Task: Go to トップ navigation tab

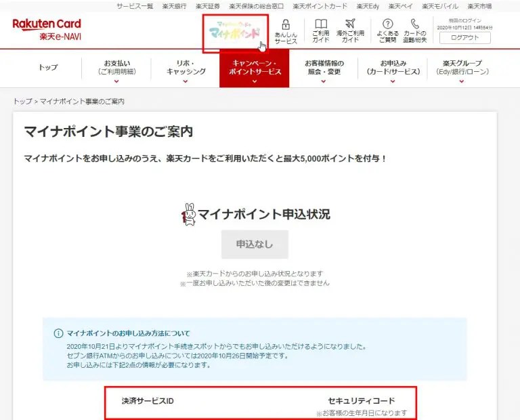Action: 48,67
